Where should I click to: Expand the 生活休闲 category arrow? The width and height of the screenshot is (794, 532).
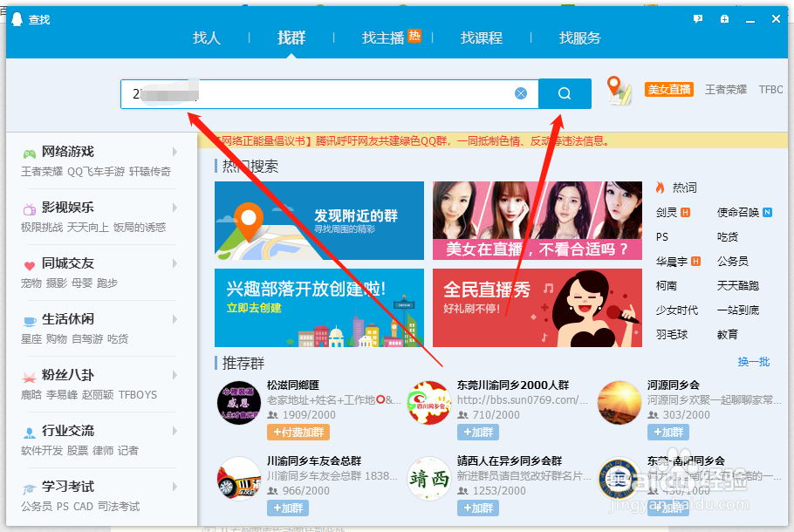(175, 319)
